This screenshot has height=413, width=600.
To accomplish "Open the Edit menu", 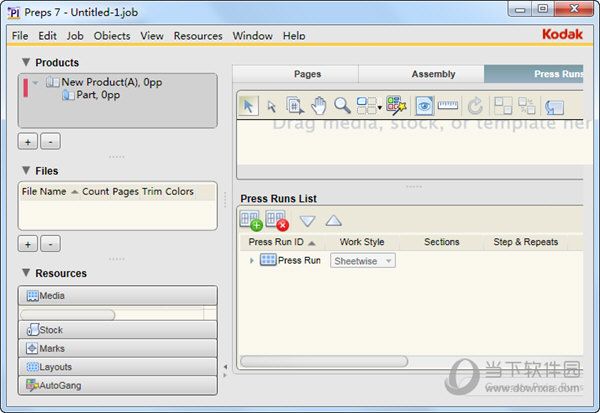I will [x=47, y=36].
